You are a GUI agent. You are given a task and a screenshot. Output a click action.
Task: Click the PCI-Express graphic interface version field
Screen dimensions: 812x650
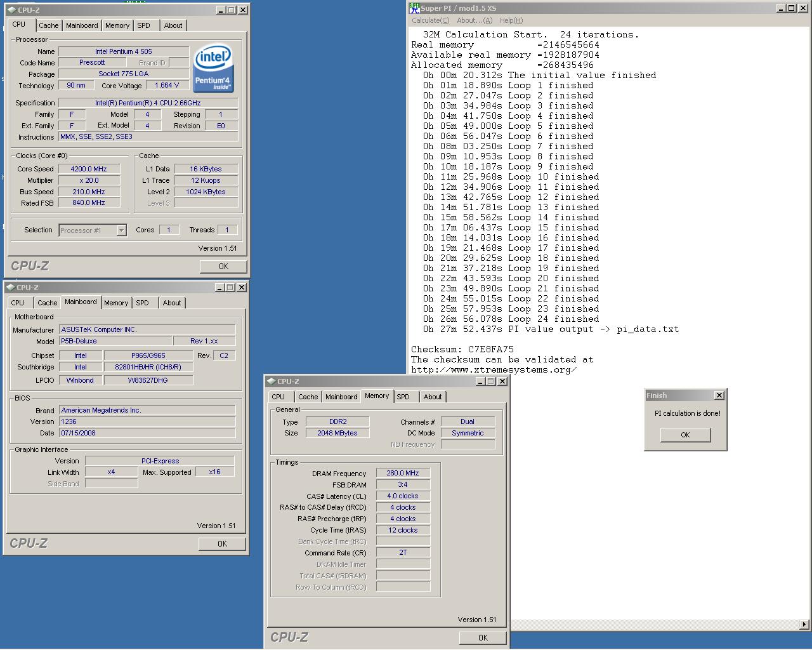[160, 461]
